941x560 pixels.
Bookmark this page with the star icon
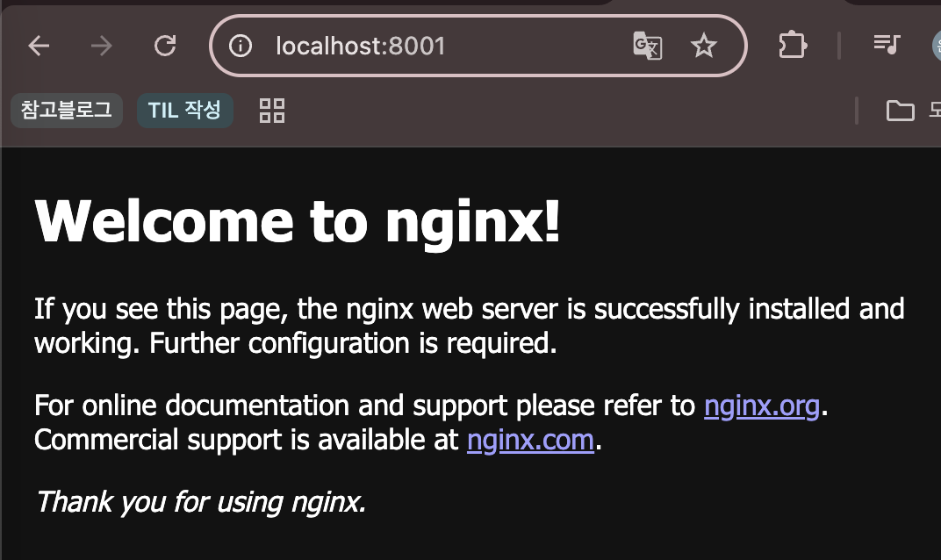703,46
